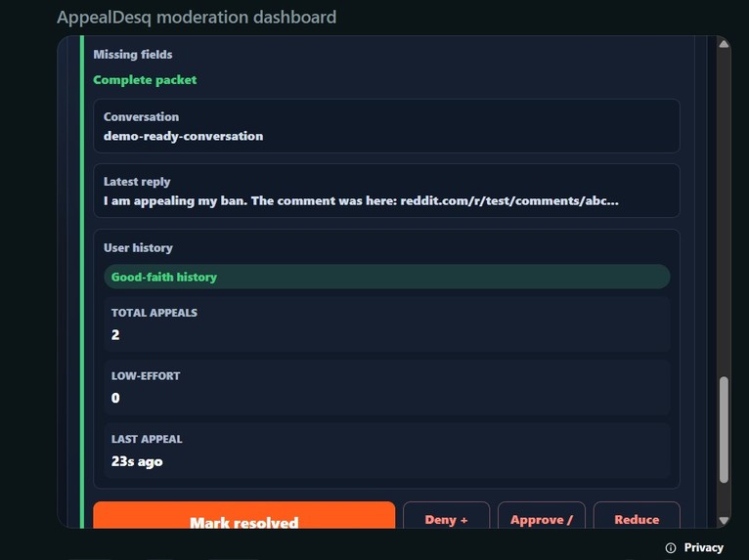Click the AppealDesq moderation dashboard title
Viewport: 749px width, 560px height.
pos(197,18)
